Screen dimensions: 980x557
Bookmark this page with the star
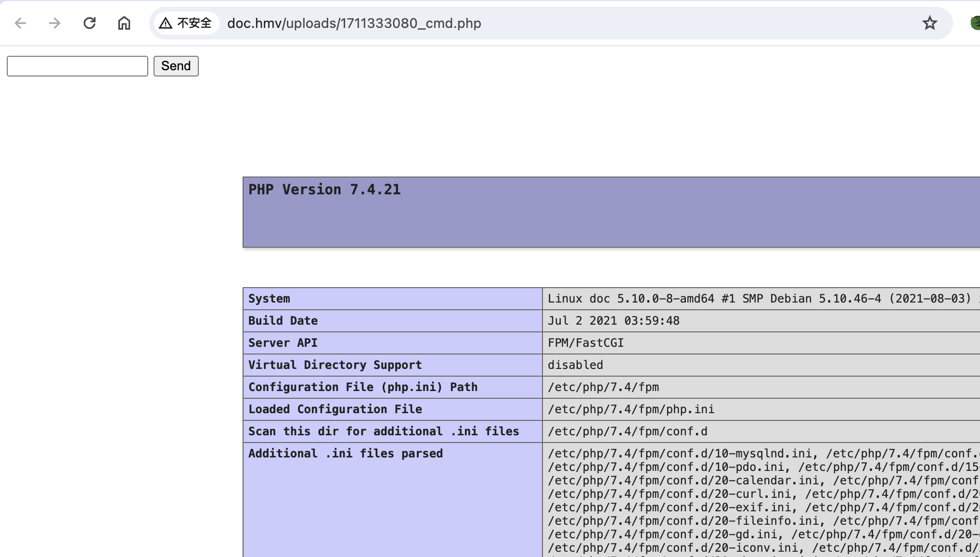(x=930, y=23)
